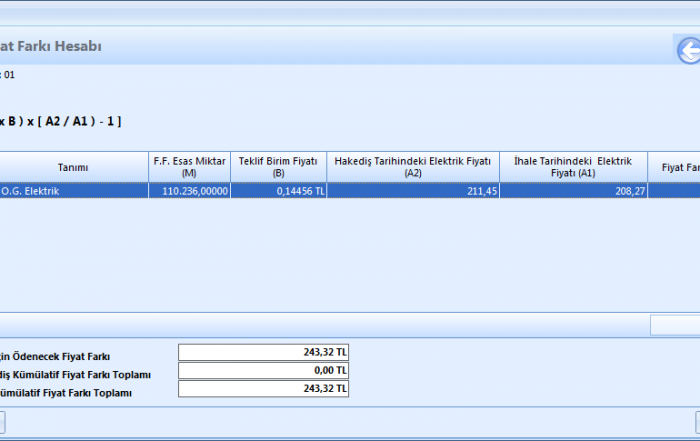The width and height of the screenshot is (700, 441).
Task: Click the 110.236,00000 quantity cell
Action: pos(189,191)
